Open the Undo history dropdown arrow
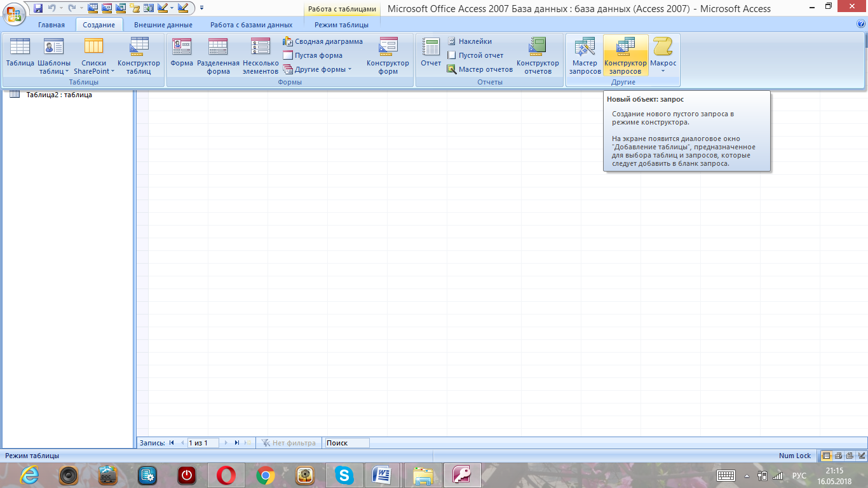The width and height of the screenshot is (868, 488). [x=61, y=8]
